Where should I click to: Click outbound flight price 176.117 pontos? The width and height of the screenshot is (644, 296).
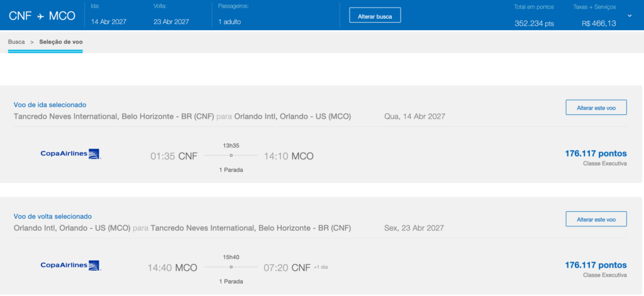pos(596,153)
